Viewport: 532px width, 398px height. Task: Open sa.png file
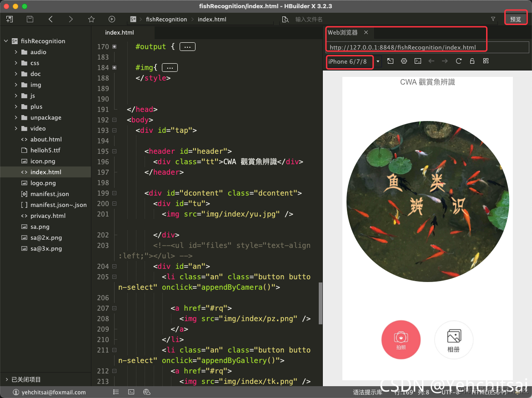pos(40,227)
